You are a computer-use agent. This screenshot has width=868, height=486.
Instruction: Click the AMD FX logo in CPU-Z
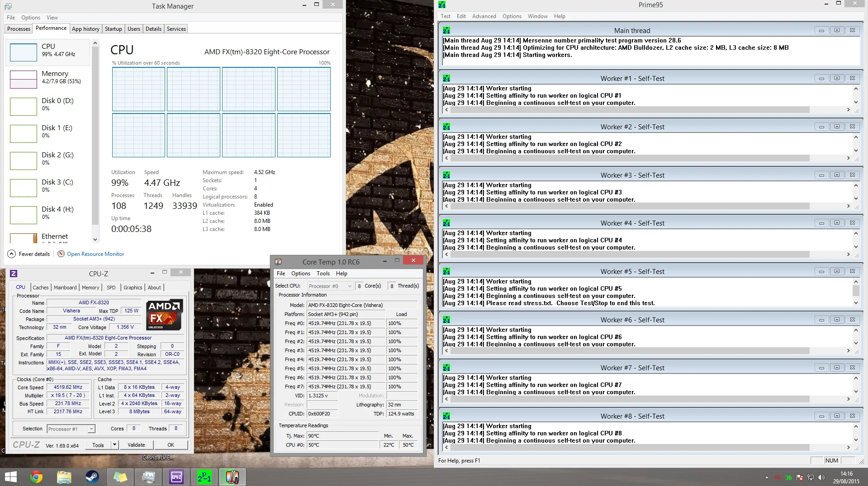(x=165, y=314)
